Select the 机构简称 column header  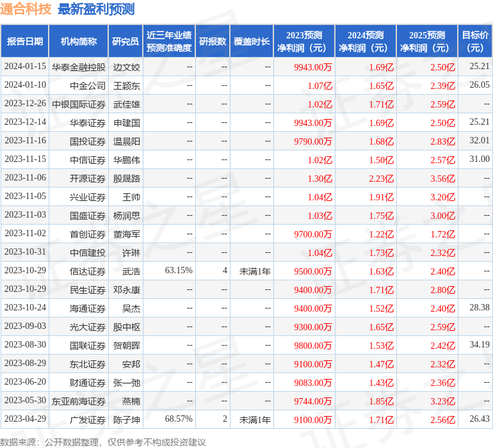pos(79,41)
